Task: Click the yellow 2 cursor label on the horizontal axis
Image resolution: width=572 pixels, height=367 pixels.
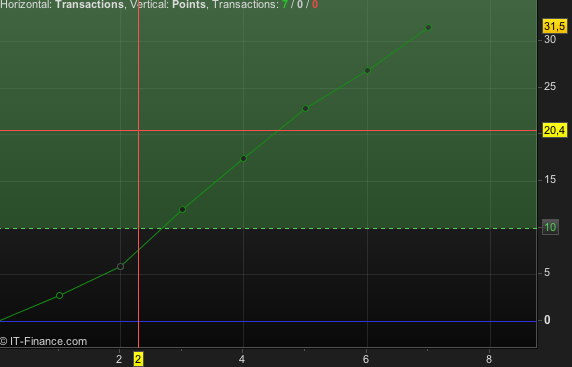Action: [x=138, y=360]
